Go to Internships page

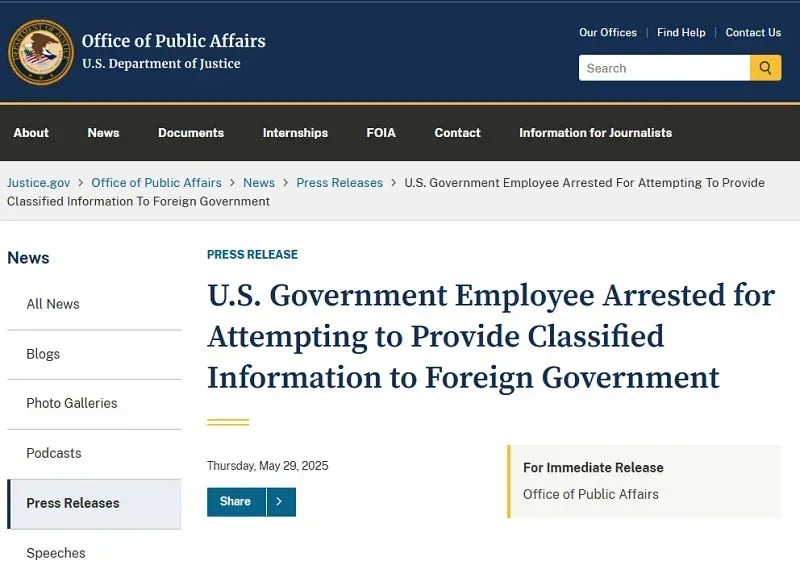pos(295,133)
